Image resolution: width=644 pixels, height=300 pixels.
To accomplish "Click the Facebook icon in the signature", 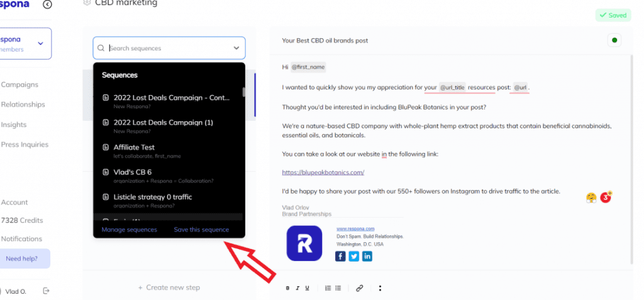I will pyautogui.click(x=340, y=257).
